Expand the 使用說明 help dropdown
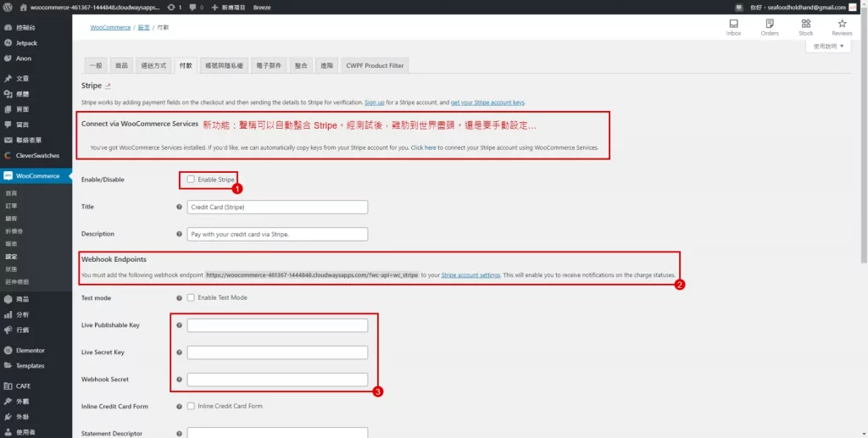Image resolution: width=868 pixels, height=438 pixels. click(828, 47)
